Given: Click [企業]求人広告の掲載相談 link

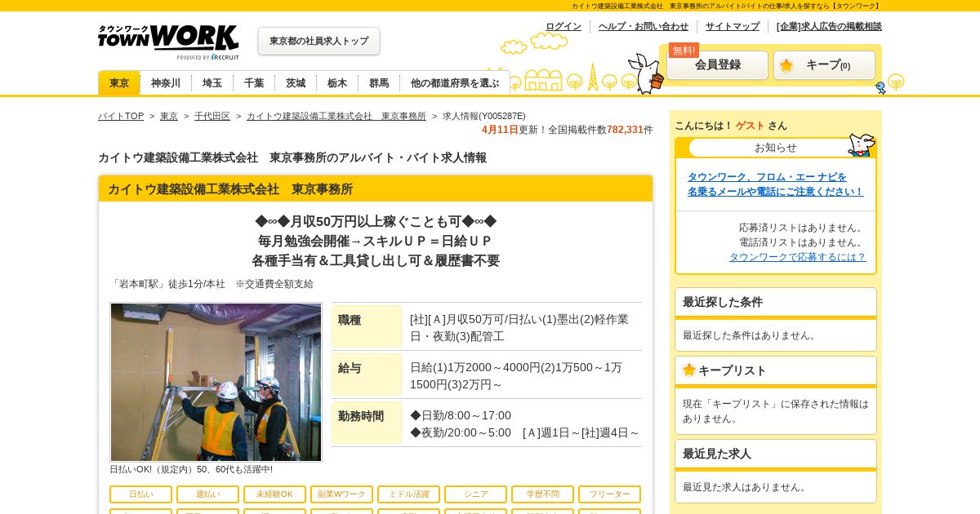Looking at the screenshot, I should (x=829, y=26).
